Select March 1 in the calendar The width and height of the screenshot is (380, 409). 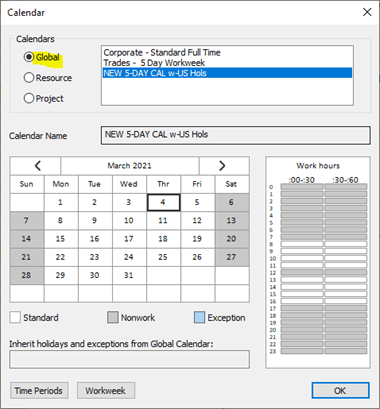click(x=61, y=202)
